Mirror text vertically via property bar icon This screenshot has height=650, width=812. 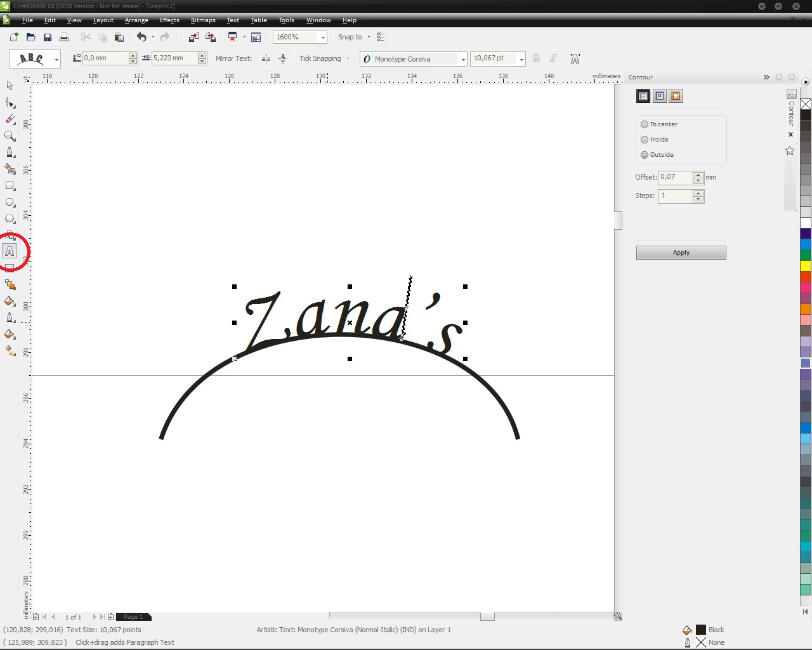pyautogui.click(x=282, y=58)
